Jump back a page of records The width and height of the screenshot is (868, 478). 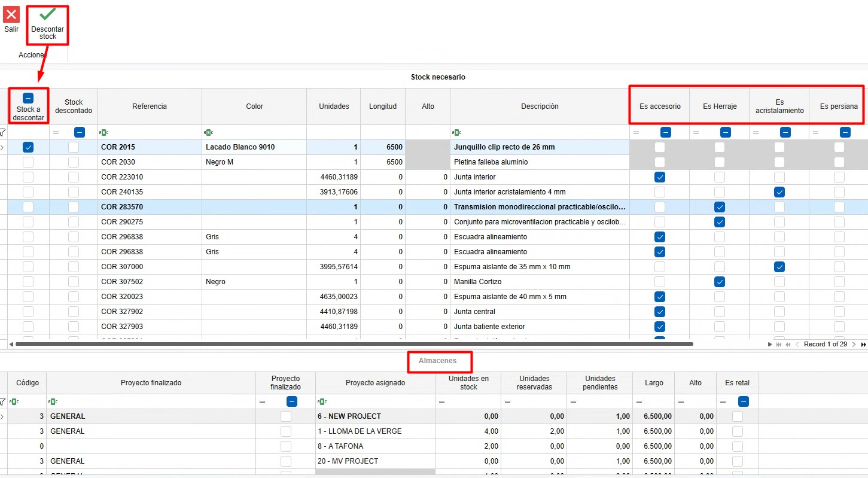pyautogui.click(x=788, y=345)
